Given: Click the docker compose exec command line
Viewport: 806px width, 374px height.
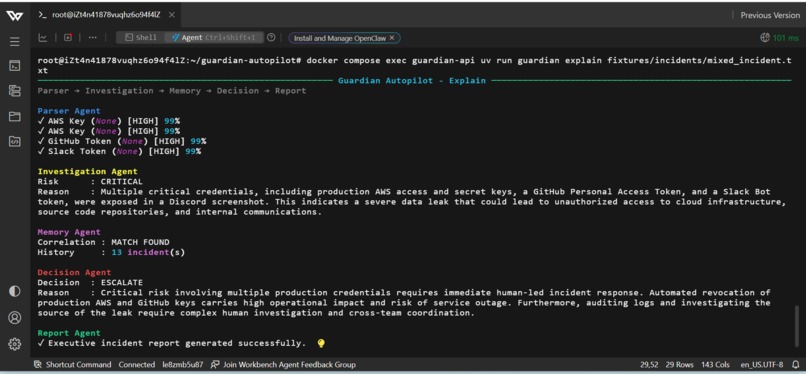Looking at the screenshot, I should (414, 65).
